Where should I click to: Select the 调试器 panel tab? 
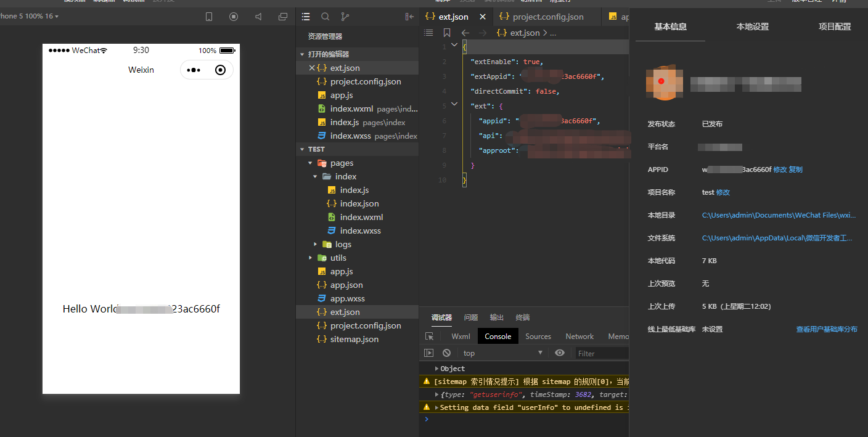click(x=441, y=317)
